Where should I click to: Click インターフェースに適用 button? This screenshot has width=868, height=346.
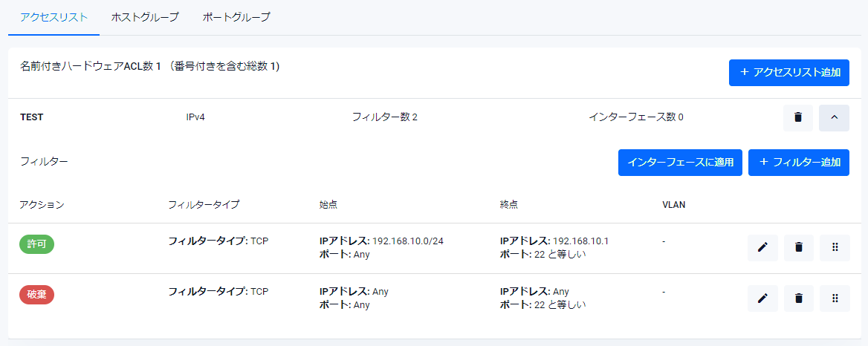tap(680, 163)
